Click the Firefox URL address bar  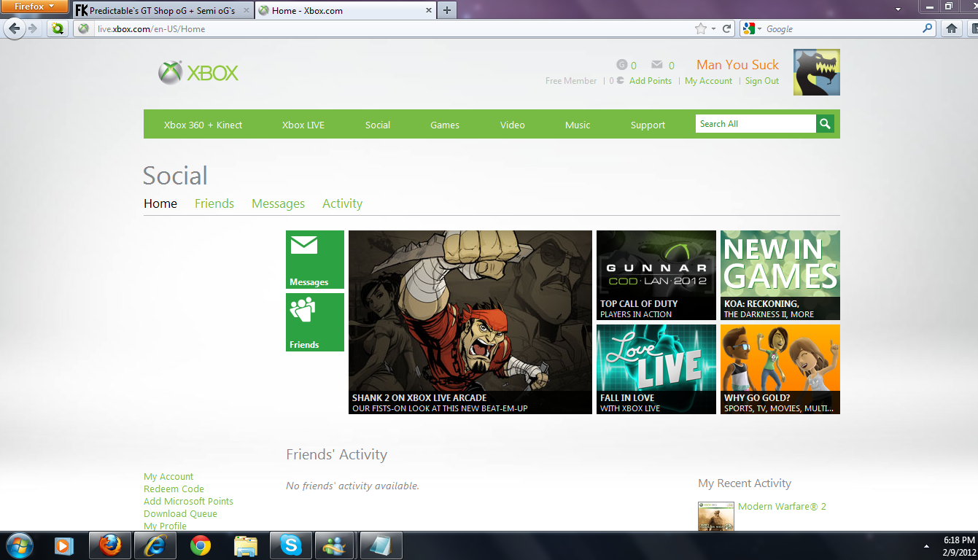click(x=394, y=28)
